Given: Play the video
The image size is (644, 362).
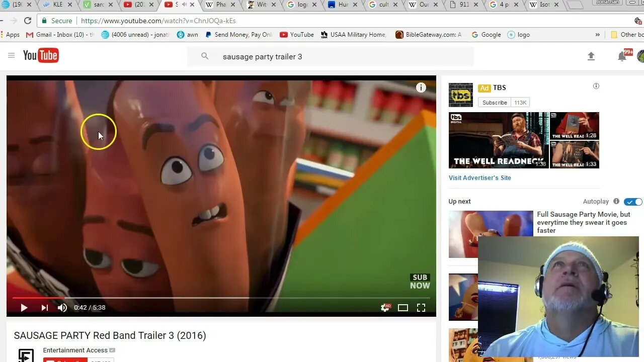Looking at the screenshot, I should click(24, 308).
